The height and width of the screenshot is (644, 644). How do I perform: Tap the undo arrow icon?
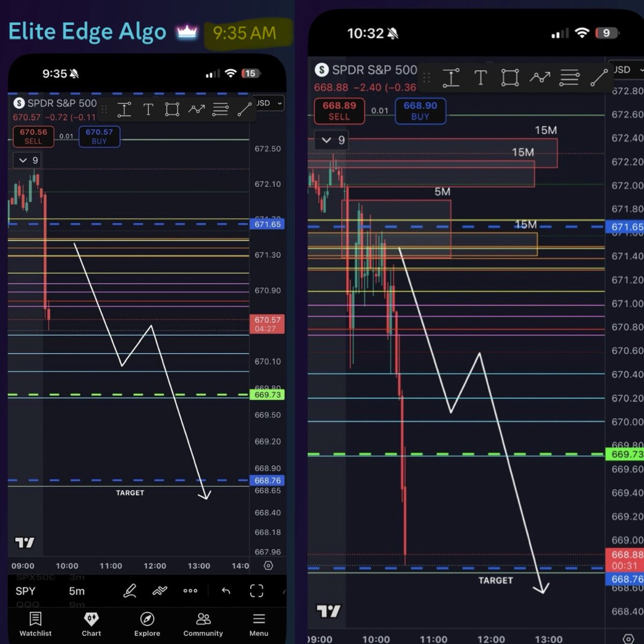[226, 591]
